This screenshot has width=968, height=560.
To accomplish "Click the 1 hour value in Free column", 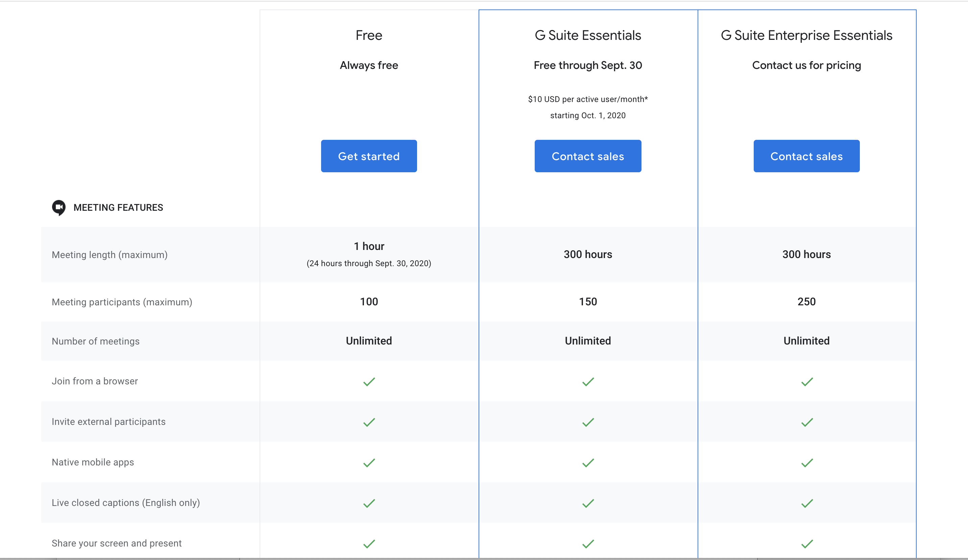I will click(x=369, y=246).
